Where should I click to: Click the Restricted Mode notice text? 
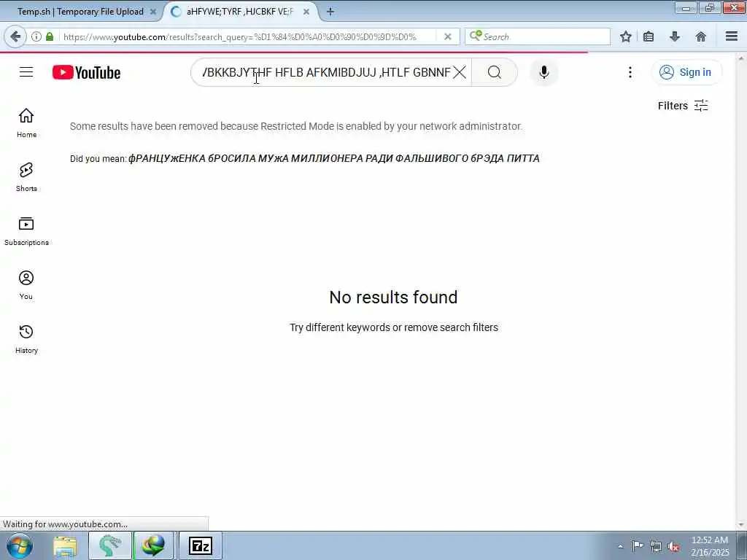pos(296,126)
